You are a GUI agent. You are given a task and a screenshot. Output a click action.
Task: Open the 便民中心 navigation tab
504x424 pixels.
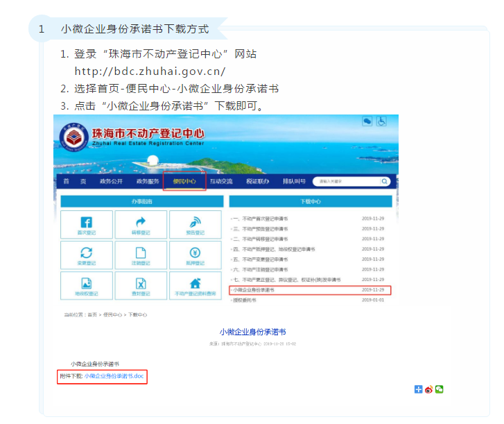point(184,181)
